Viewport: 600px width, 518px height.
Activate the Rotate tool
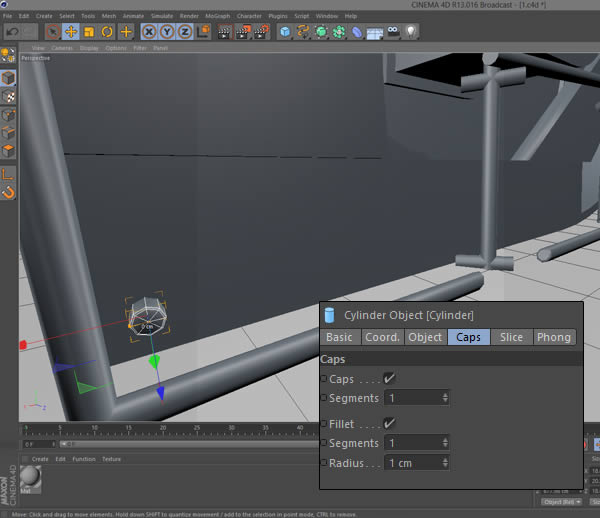tap(107, 32)
